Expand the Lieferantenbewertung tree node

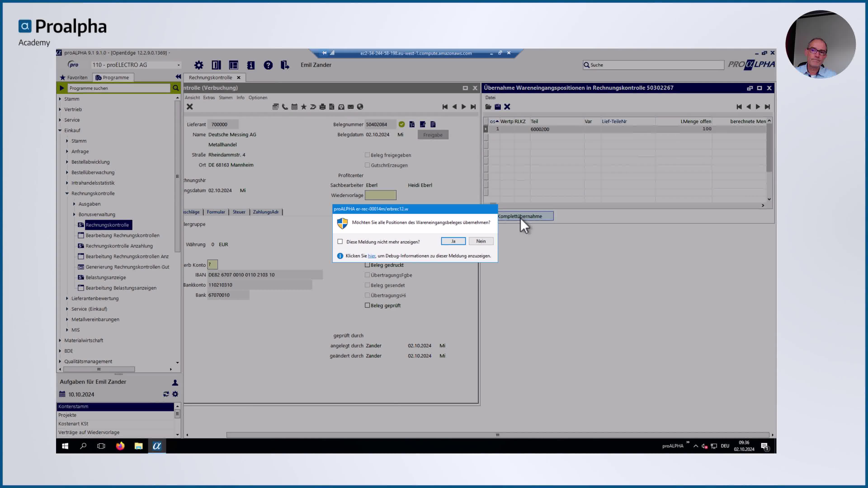67,298
